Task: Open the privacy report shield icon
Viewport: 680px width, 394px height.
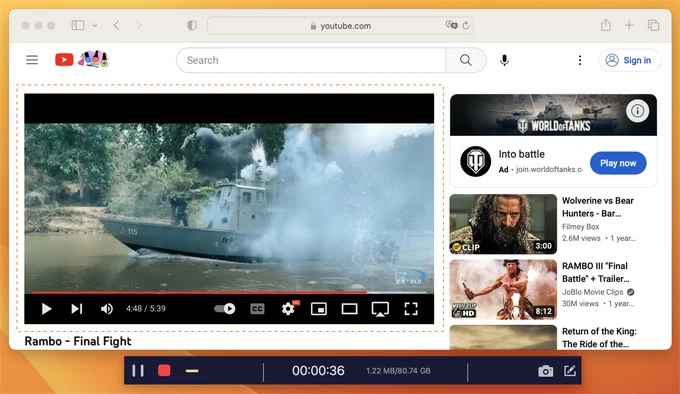Action: click(192, 26)
